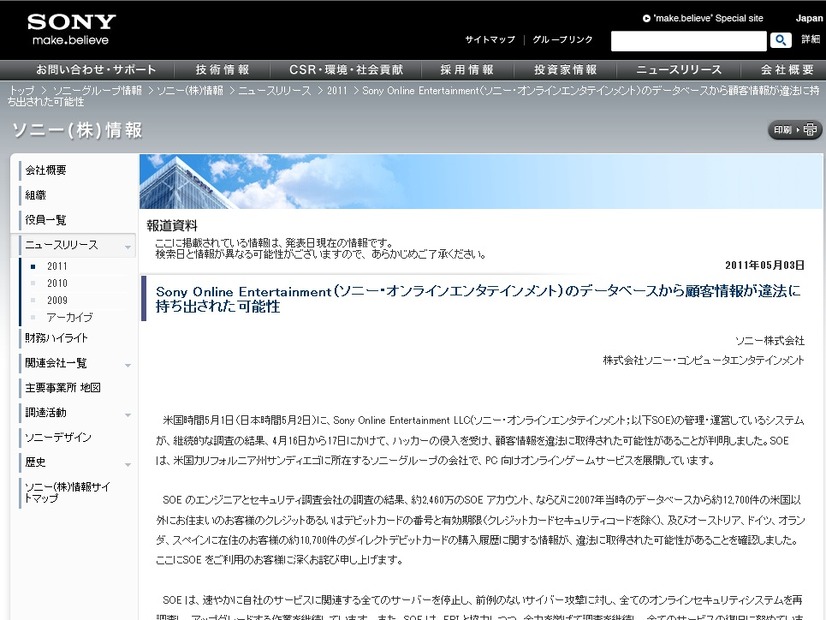Open 財務ハイライト in sidebar
826x620 pixels.
[x=56, y=338]
